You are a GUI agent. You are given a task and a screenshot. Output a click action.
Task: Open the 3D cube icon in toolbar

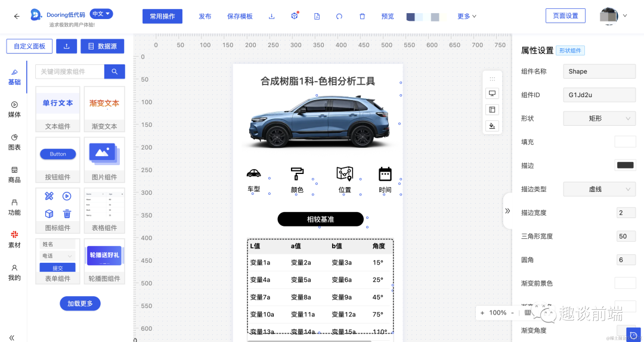coord(294,17)
